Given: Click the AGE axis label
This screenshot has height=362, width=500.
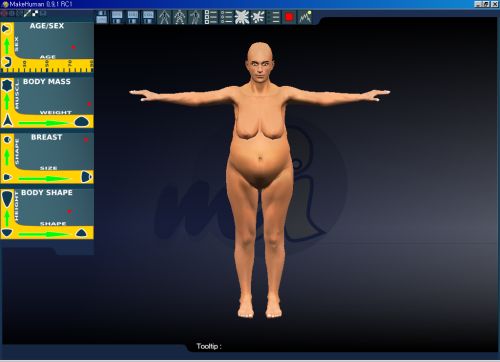Looking at the screenshot, I should coord(48,57).
